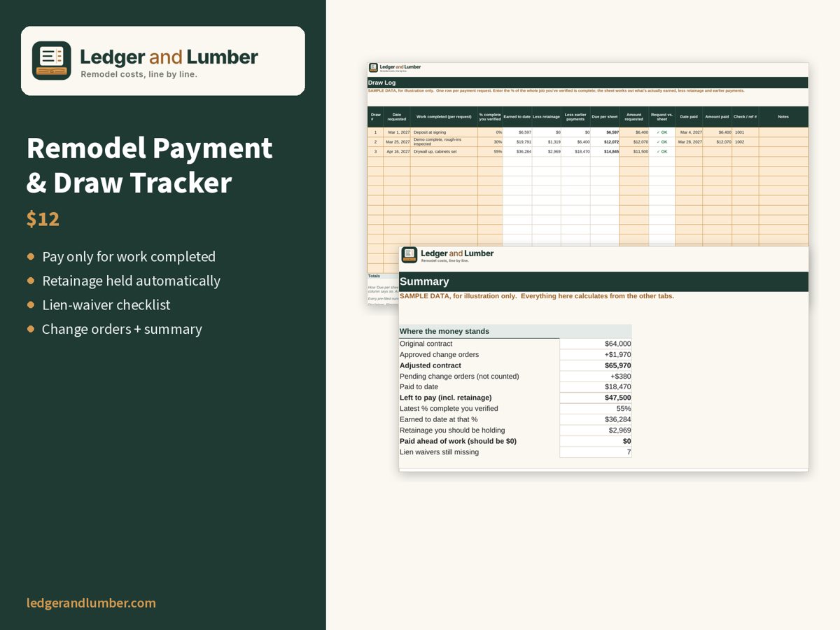Image resolution: width=840 pixels, height=630 pixels.
Task: Click 'Lien-waiver checklist' bullet text
Action: pos(106,304)
